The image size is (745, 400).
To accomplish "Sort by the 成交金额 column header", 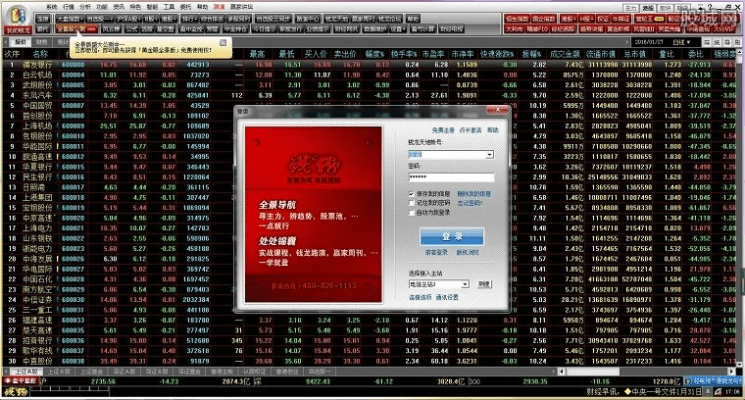I will coord(564,54).
